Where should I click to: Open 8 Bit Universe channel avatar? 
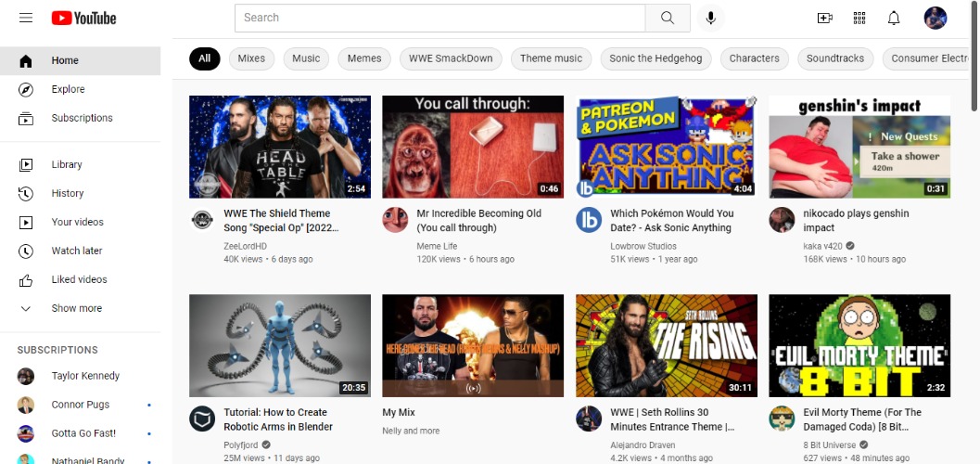[782, 419]
